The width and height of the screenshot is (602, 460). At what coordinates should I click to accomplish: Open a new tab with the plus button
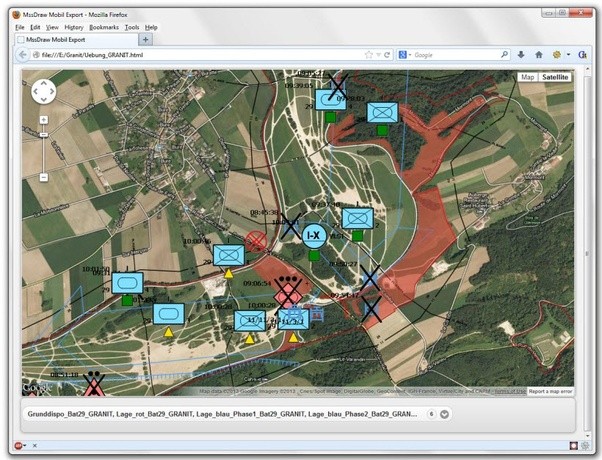point(146,39)
